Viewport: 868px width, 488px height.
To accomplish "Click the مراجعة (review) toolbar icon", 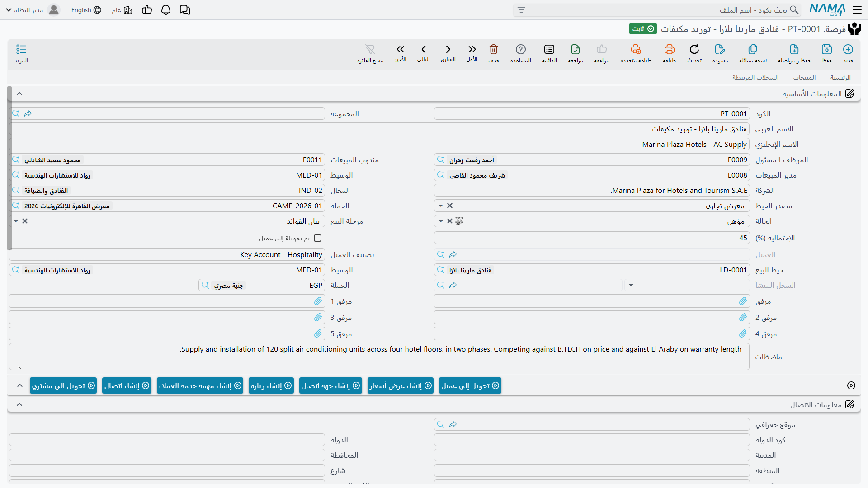I will coord(576,53).
